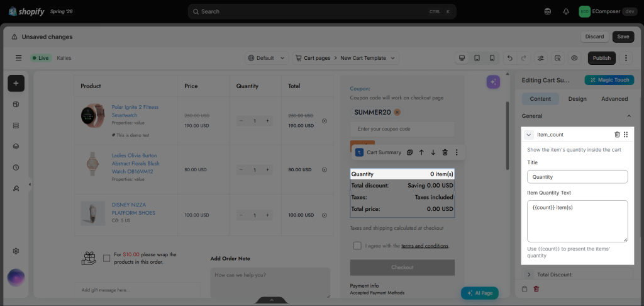Open the Shopify sidekick icon in top bar
The image size is (644, 306).
548,11
